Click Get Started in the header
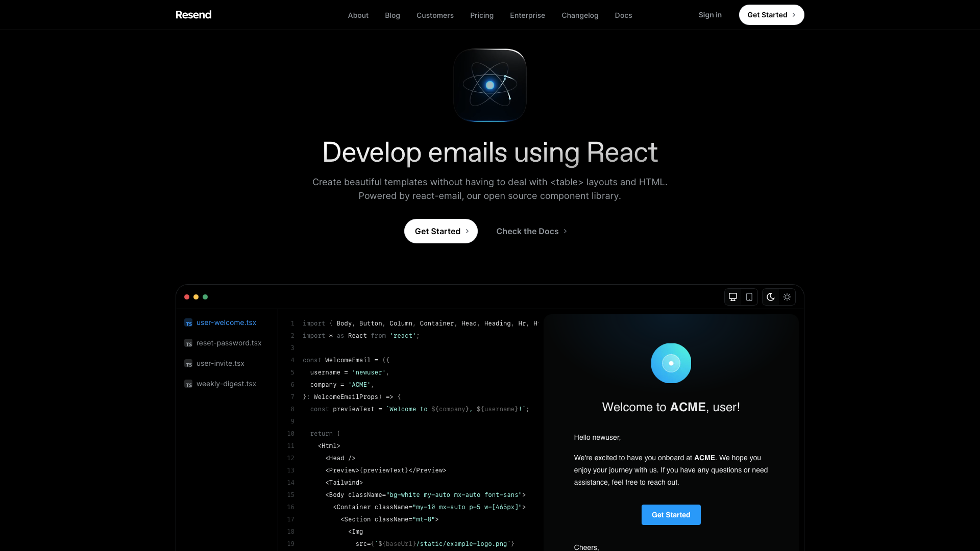This screenshot has height=551, width=980. pos(771,15)
